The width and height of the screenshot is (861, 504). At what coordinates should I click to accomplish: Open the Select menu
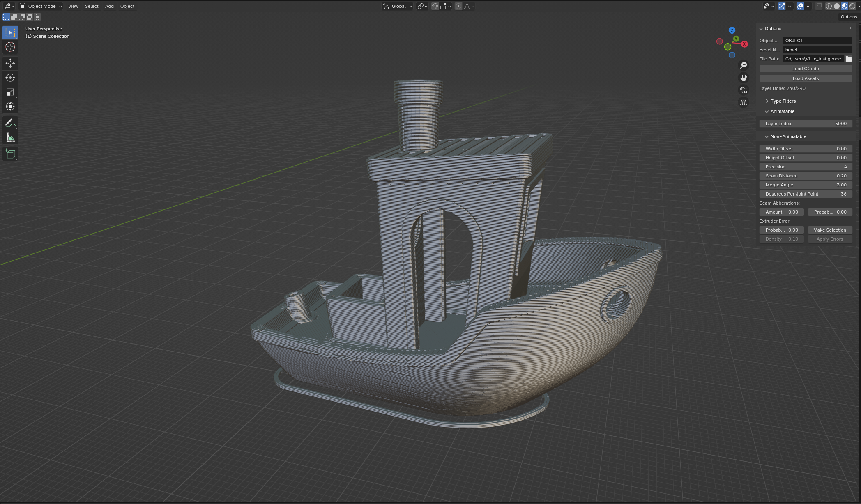click(92, 6)
